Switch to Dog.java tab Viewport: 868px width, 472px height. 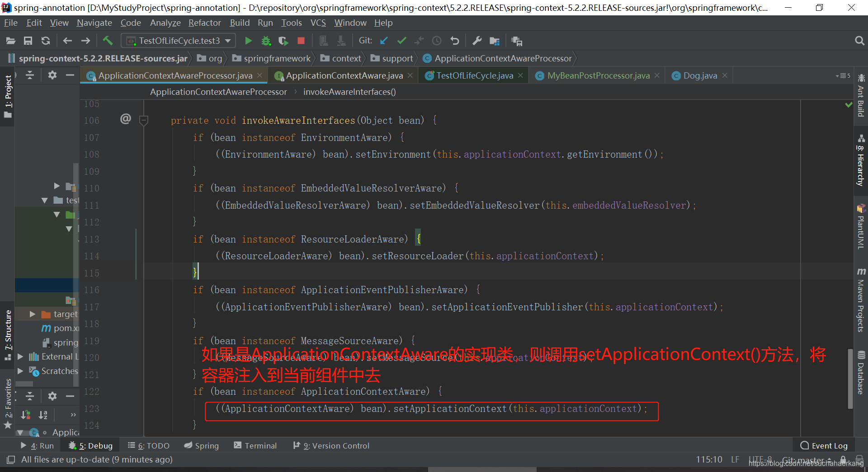point(700,75)
